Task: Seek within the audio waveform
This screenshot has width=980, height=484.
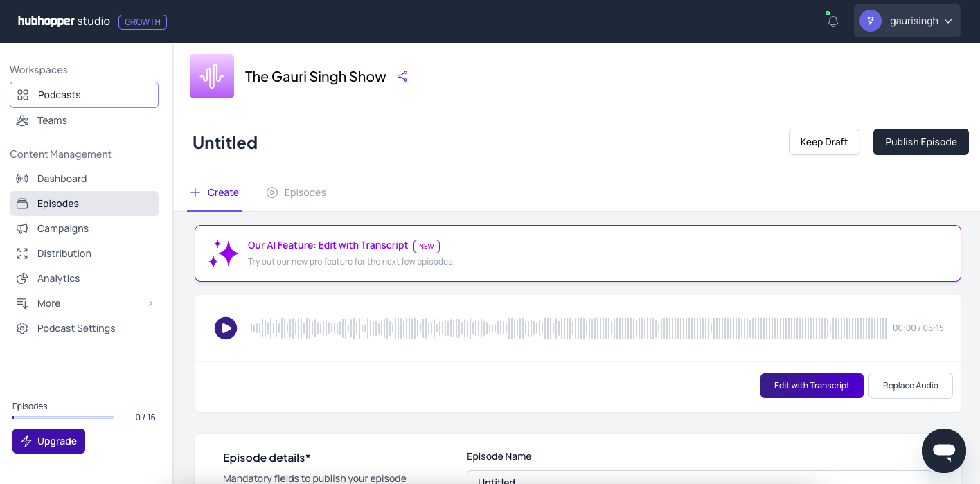Action: pos(568,328)
